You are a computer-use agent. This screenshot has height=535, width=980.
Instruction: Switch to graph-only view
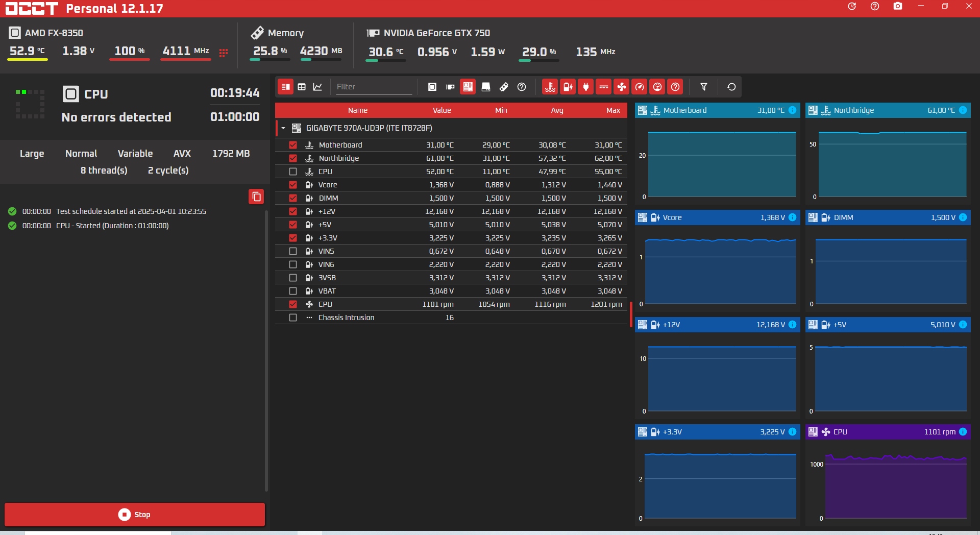click(317, 87)
